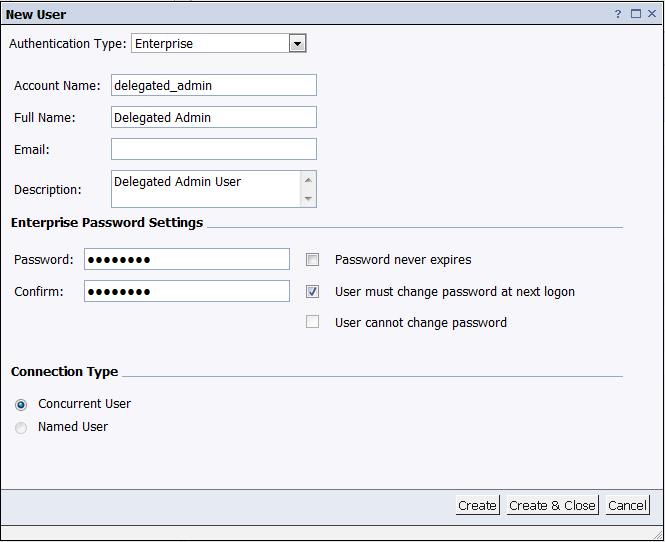665x542 pixels.
Task: Click the Account Name field
Action: click(x=213, y=85)
